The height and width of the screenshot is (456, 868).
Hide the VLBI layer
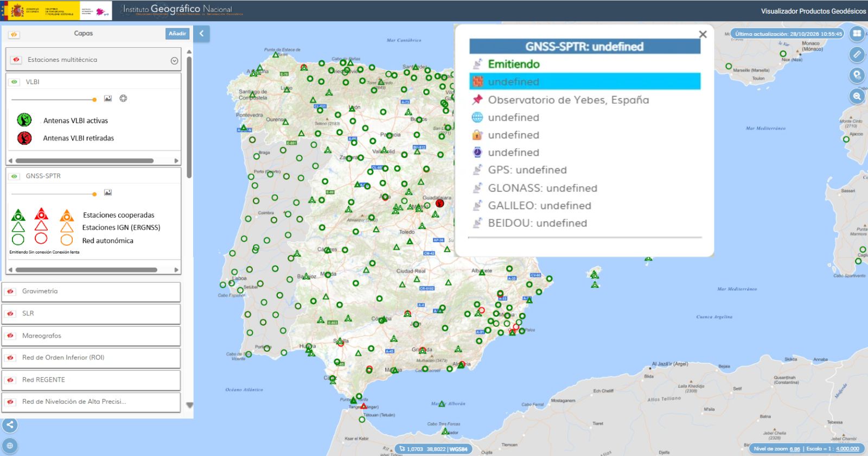point(15,82)
